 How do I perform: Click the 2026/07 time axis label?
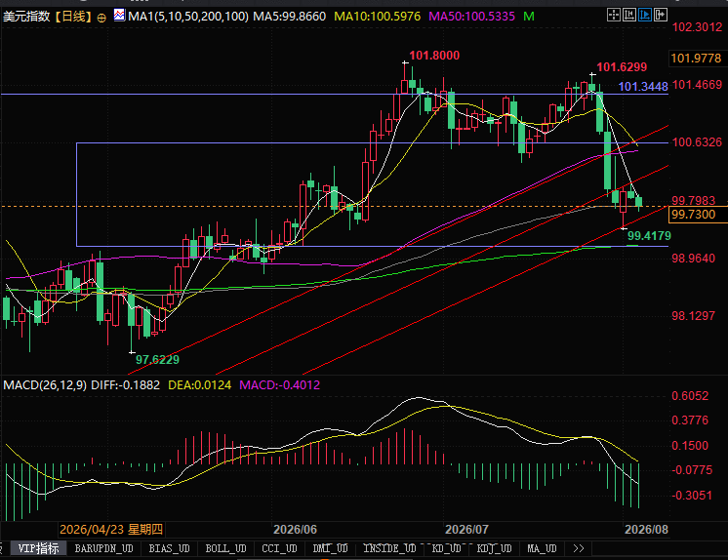pyautogui.click(x=466, y=530)
